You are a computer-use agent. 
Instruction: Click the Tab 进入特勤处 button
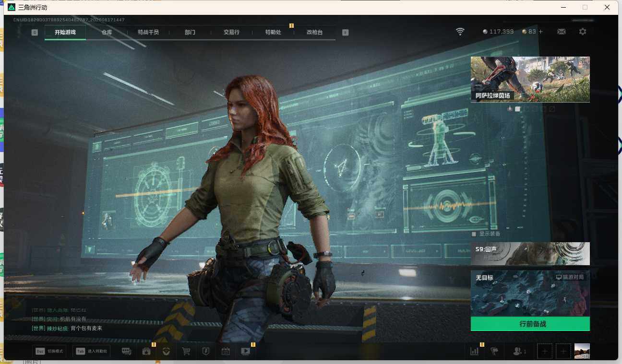[91, 352]
